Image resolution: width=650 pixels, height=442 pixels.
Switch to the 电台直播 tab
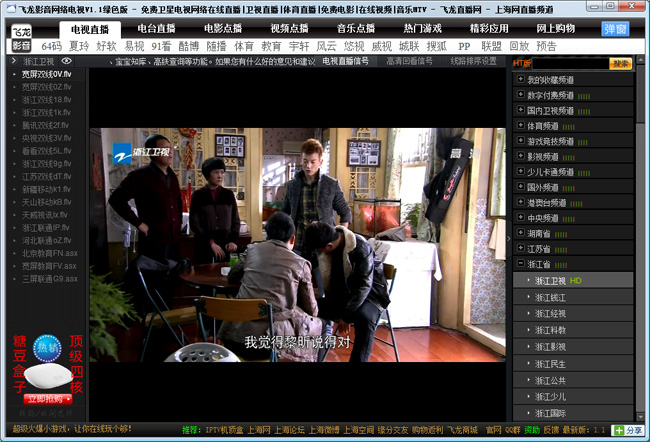[x=156, y=29]
